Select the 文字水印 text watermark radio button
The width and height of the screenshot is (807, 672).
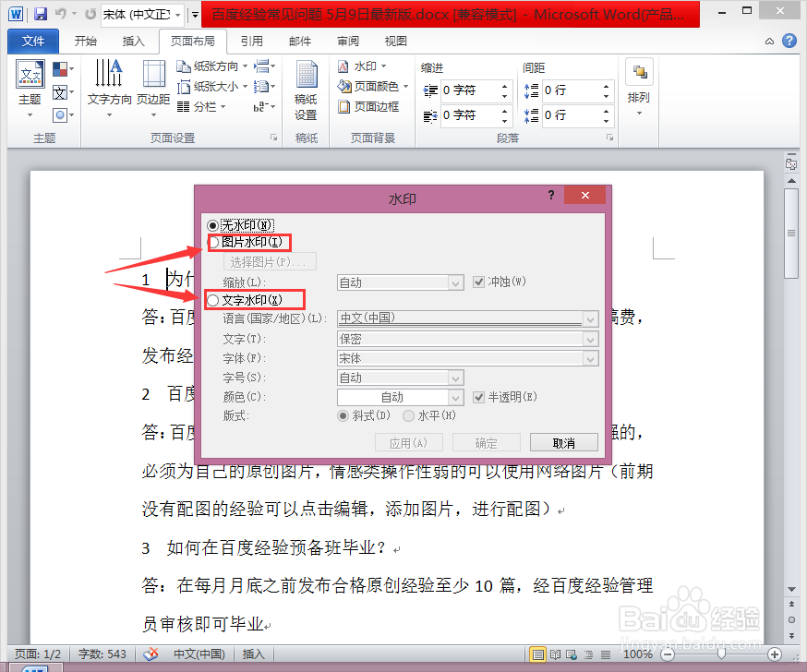click(213, 299)
